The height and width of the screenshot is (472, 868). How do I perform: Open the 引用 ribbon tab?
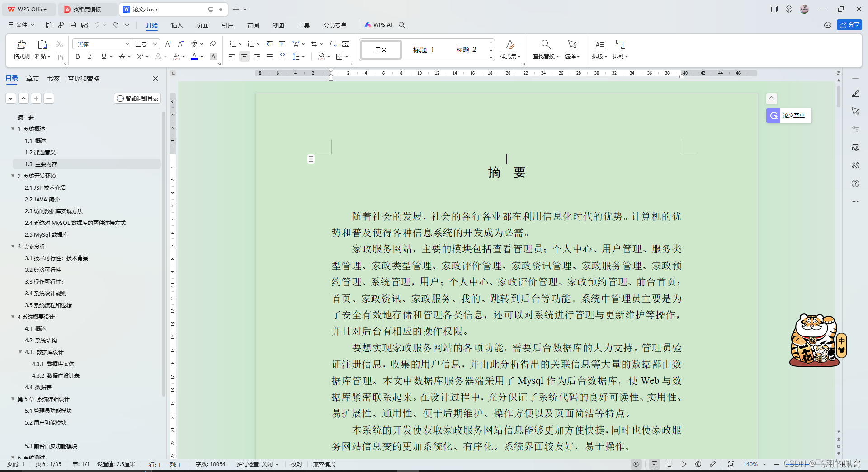[228, 25]
